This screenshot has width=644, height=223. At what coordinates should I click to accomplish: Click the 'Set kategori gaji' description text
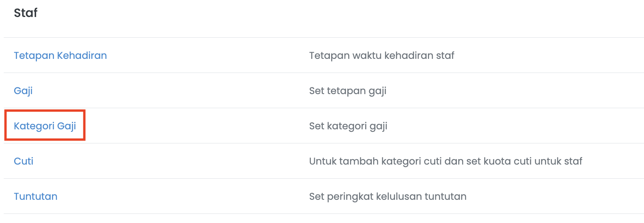(x=348, y=126)
